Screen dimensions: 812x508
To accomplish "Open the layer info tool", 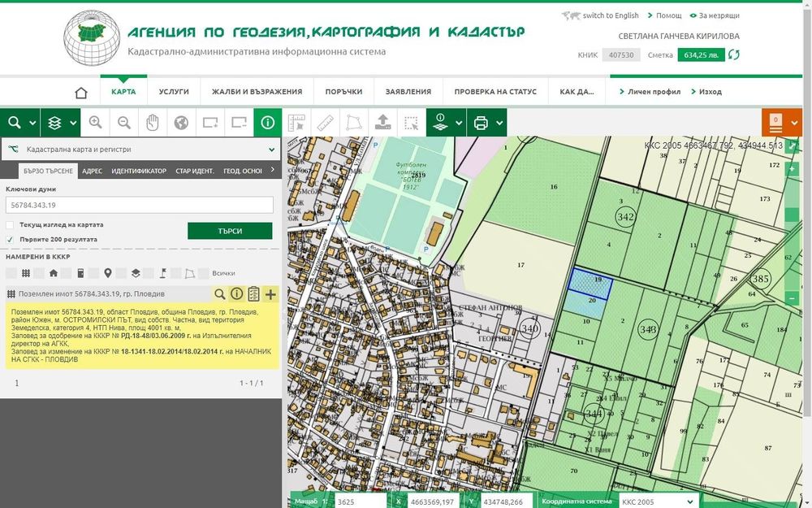I will [x=440, y=123].
